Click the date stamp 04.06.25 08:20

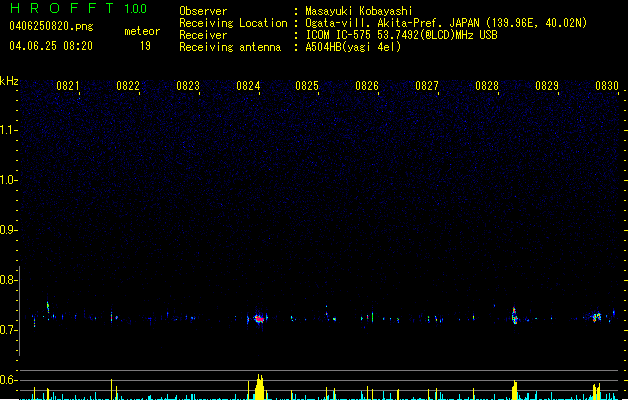point(51,46)
